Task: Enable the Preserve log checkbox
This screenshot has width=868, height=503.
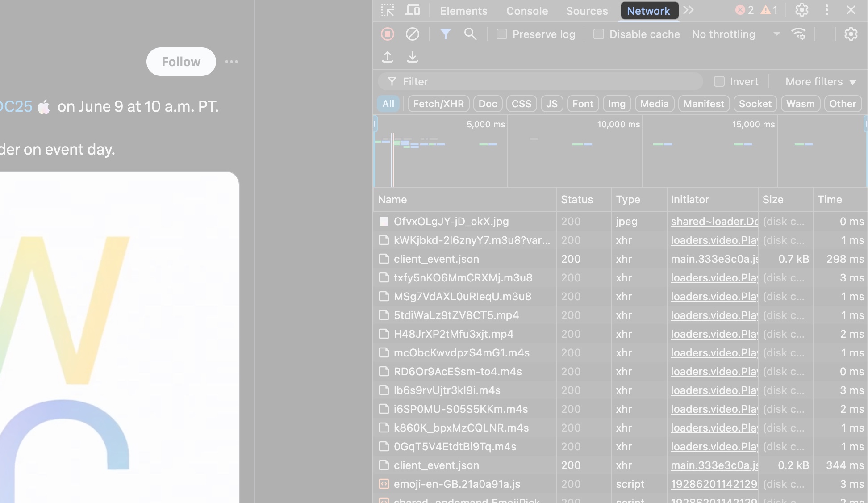Action: (501, 34)
